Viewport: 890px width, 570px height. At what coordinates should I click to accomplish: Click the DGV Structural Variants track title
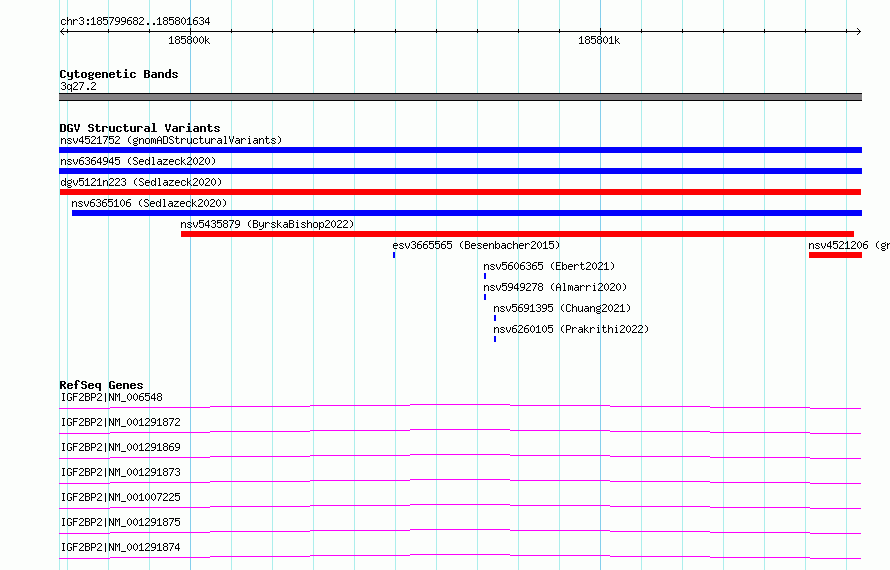[140, 128]
